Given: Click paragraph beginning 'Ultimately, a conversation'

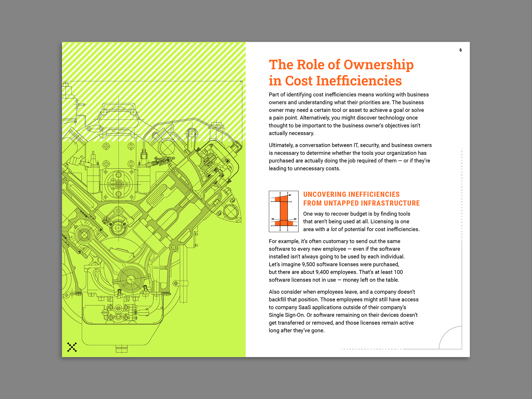Looking at the screenshot, I should click(x=350, y=157).
